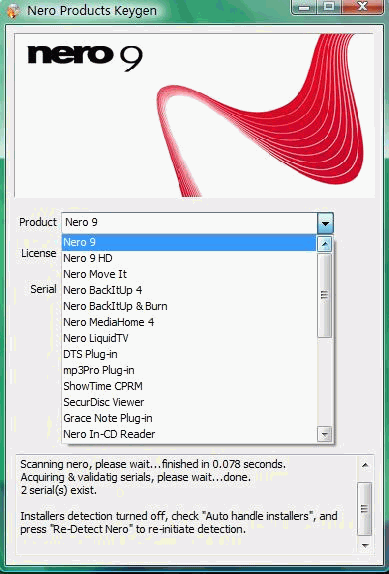Pick SecurDisc Viewer from the list
The width and height of the screenshot is (389, 574).
click(189, 402)
